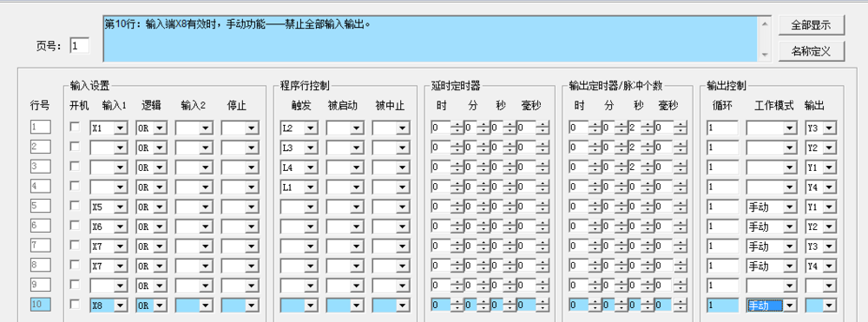Open 输入1 dropdown showing X1 in row 1
This screenshot has height=322, width=868.
(x=109, y=128)
